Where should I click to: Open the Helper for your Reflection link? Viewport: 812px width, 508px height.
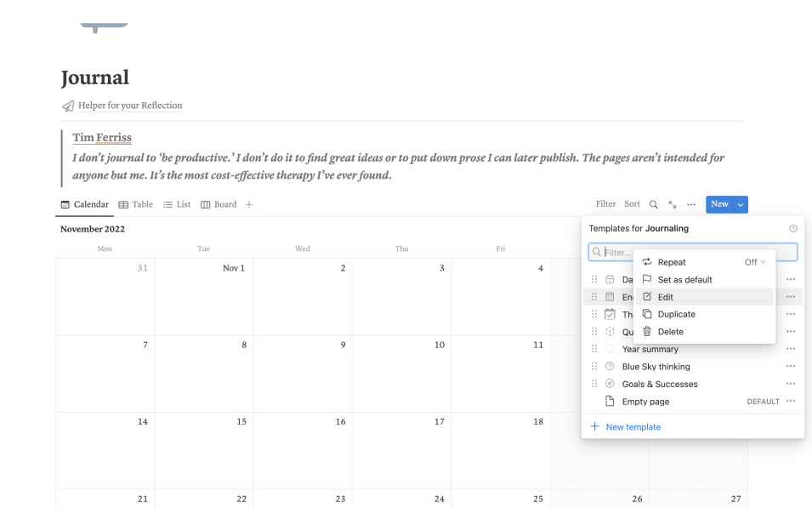click(130, 106)
